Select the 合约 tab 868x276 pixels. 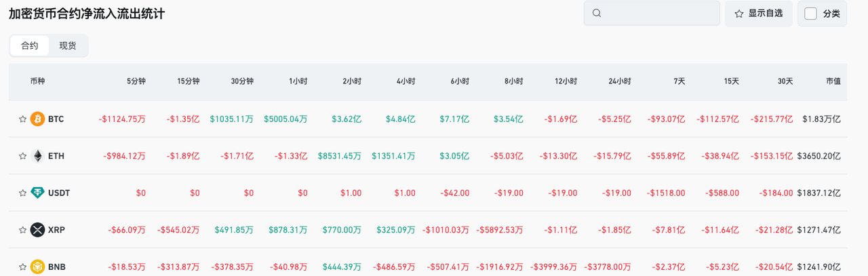pos(30,46)
